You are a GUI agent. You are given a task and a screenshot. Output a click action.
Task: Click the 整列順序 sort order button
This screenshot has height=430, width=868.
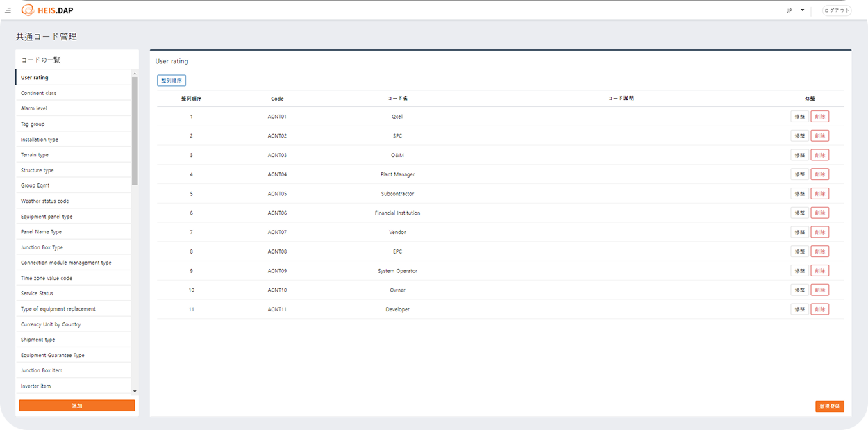click(172, 81)
